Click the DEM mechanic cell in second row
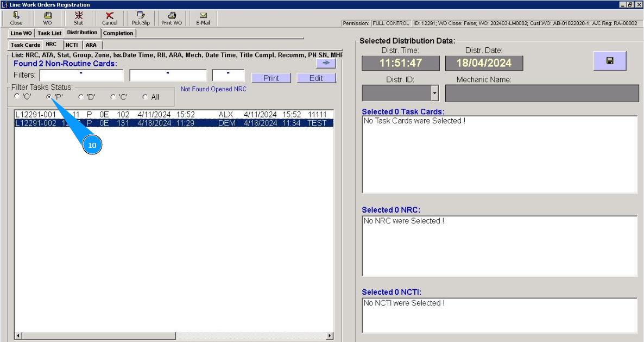 click(227, 123)
